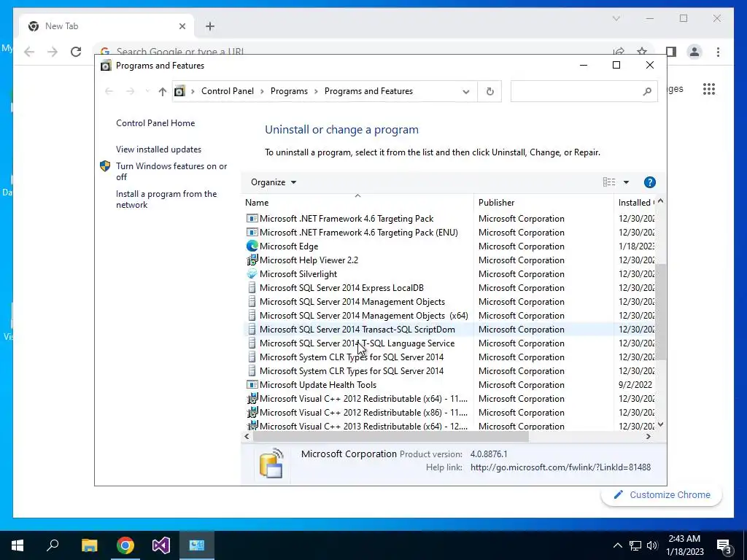The height and width of the screenshot is (560, 747).
Task: Click Customize Chrome button
Action: tap(662, 495)
